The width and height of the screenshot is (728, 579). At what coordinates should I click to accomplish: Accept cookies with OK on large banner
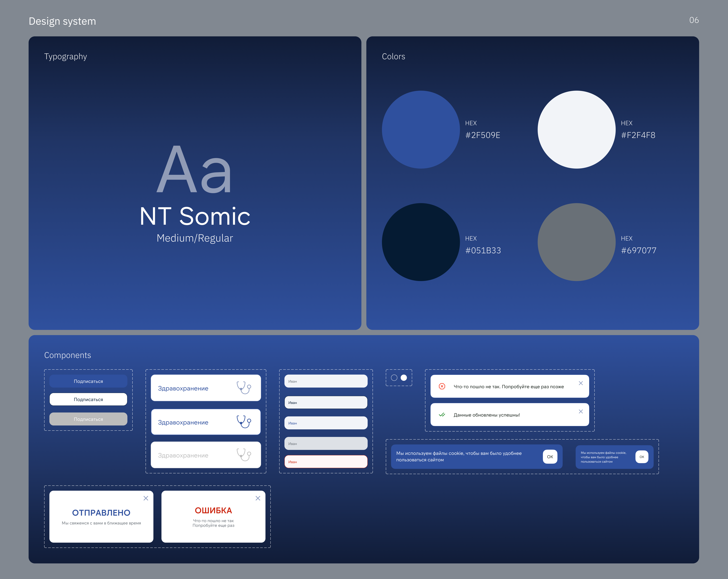pyautogui.click(x=550, y=457)
